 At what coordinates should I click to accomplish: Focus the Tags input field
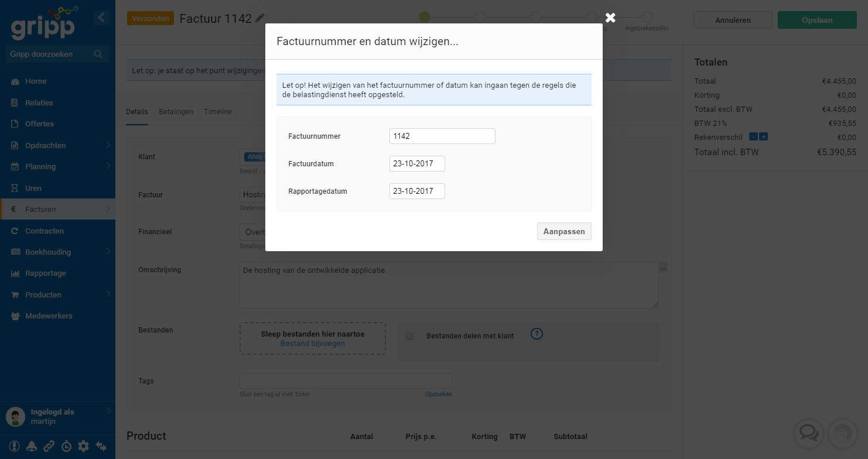346,381
